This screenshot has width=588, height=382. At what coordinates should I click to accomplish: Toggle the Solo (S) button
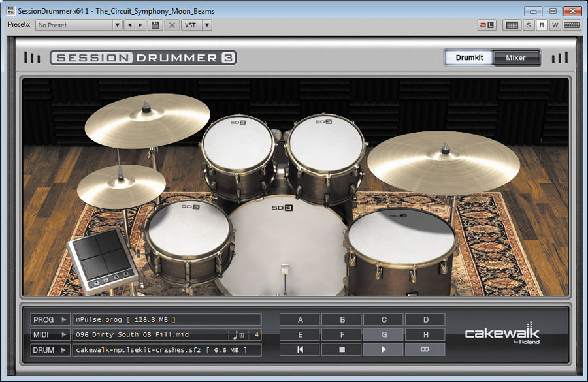pos(529,25)
